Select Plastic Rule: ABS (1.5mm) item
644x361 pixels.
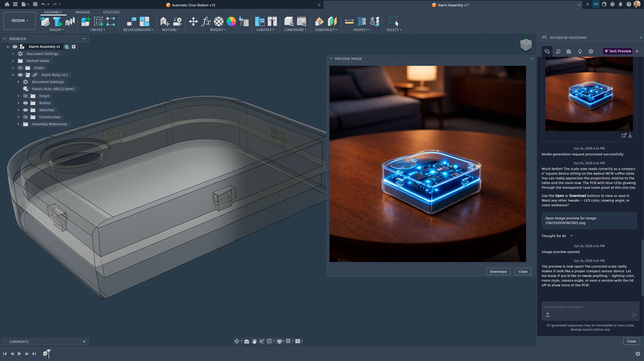click(53, 89)
